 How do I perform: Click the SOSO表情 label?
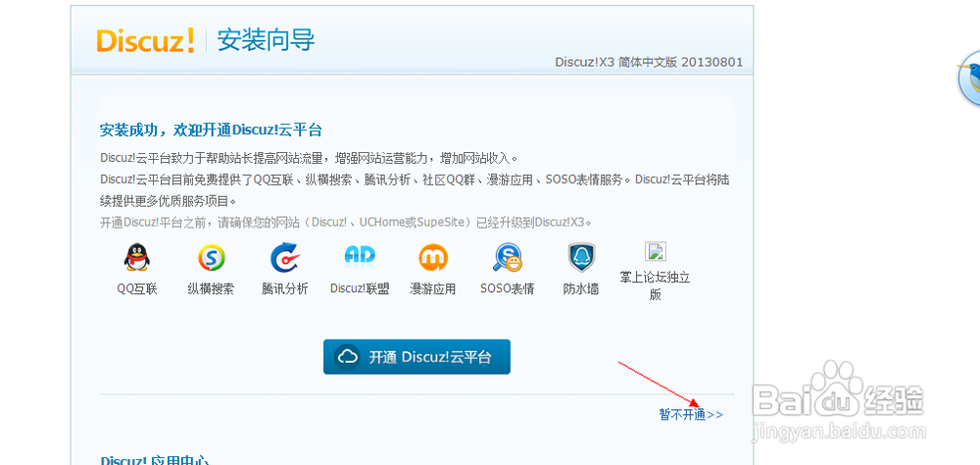point(508,288)
